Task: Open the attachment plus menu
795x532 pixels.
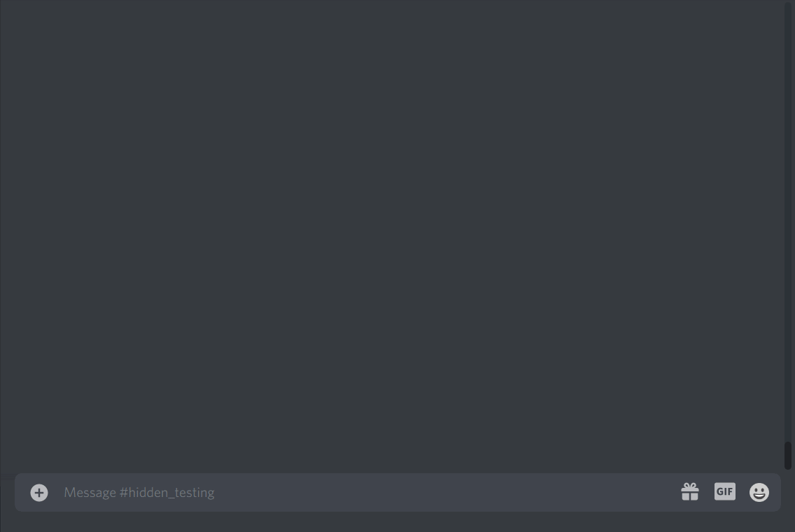Action: pyautogui.click(x=39, y=492)
